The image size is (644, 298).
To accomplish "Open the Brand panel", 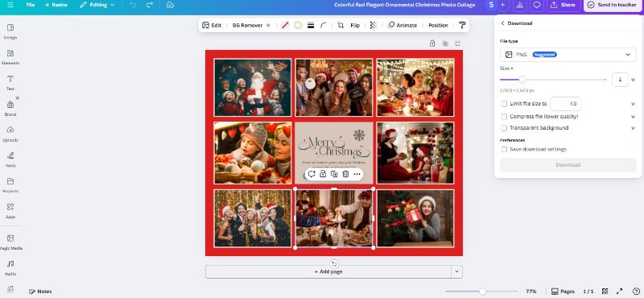I will (10, 108).
